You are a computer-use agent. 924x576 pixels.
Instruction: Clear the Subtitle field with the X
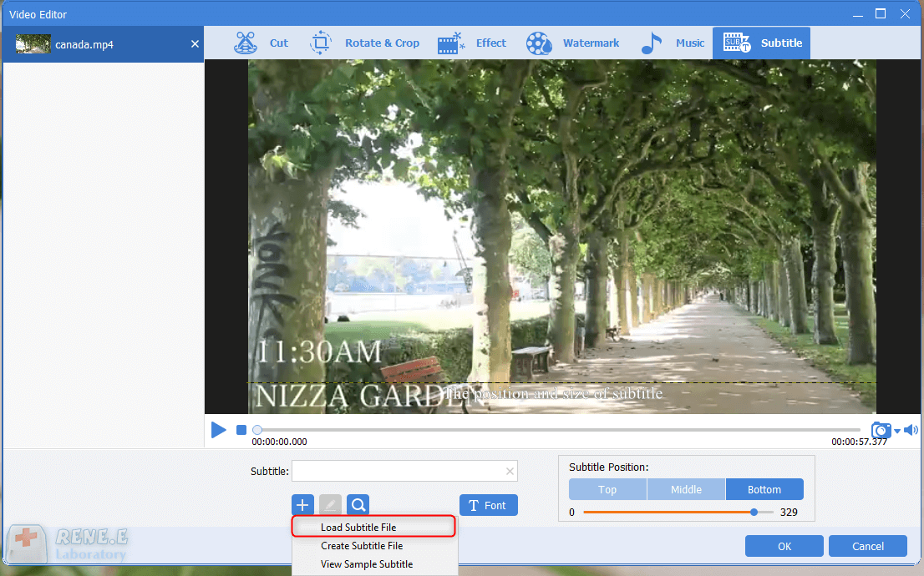510,472
